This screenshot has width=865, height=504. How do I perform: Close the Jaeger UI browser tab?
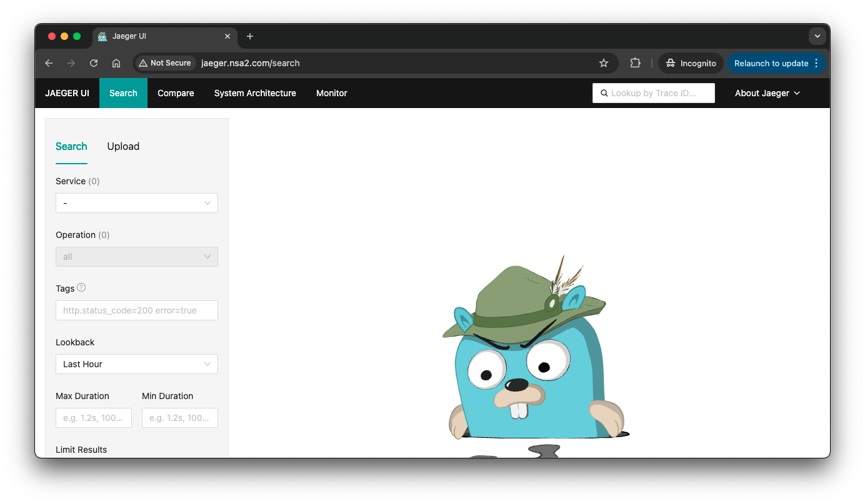227,36
